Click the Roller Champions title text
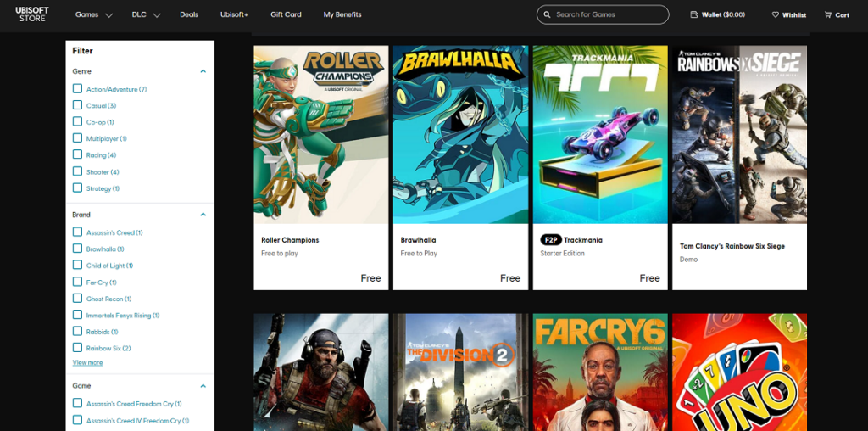Image resolution: width=868 pixels, height=431 pixels. point(290,240)
